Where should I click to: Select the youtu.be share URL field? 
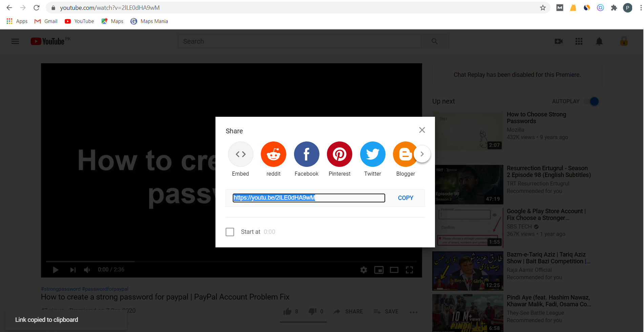(x=309, y=198)
